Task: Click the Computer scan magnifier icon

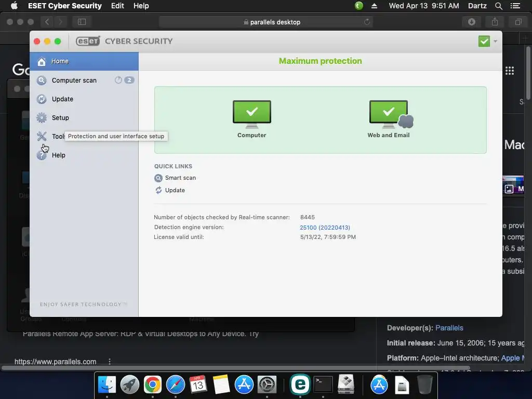Action: pyautogui.click(x=42, y=81)
